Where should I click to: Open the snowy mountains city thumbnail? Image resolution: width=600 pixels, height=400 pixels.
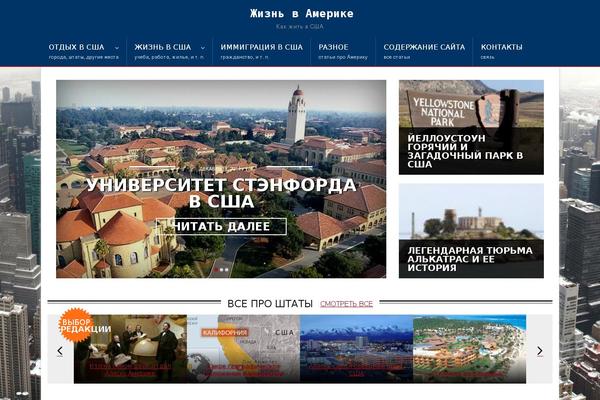click(x=357, y=349)
